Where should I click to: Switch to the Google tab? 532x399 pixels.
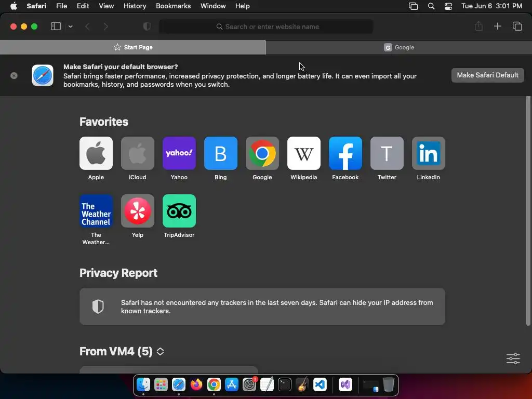point(399,47)
